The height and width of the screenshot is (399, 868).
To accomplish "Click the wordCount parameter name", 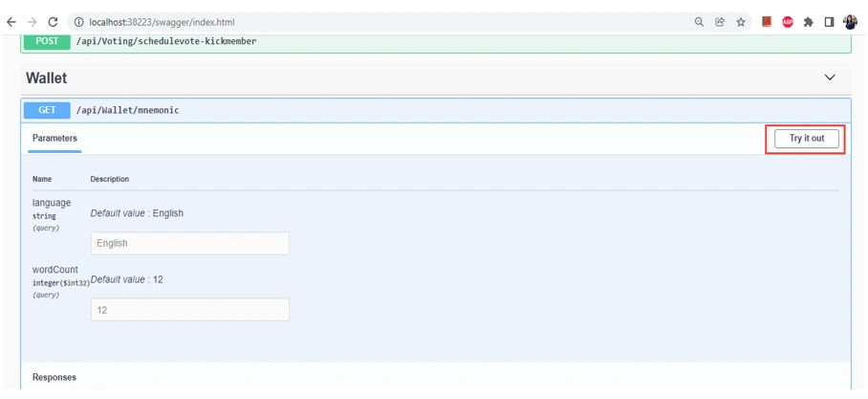I will [55, 269].
